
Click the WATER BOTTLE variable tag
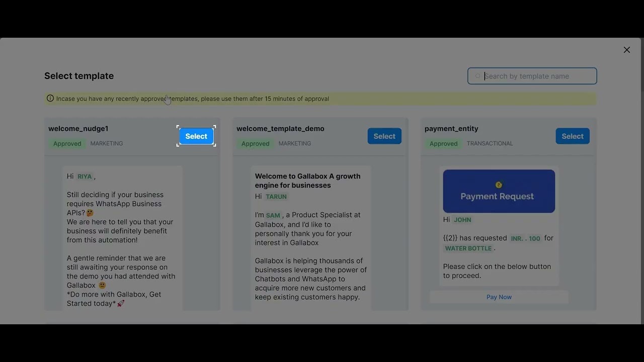468,248
